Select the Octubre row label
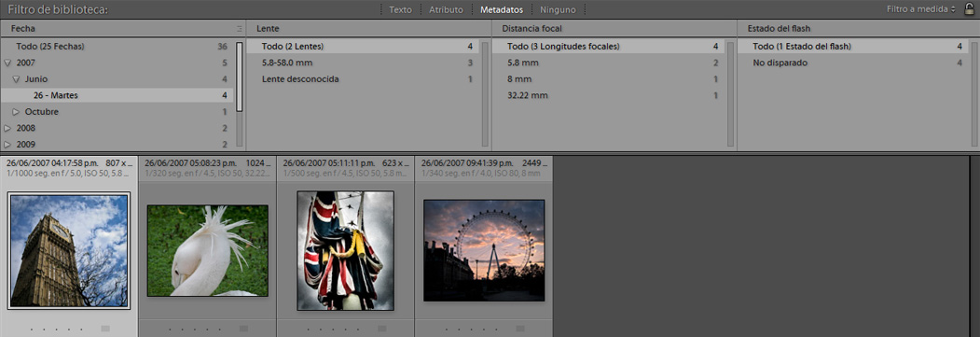The width and height of the screenshot is (980, 337). click(42, 112)
